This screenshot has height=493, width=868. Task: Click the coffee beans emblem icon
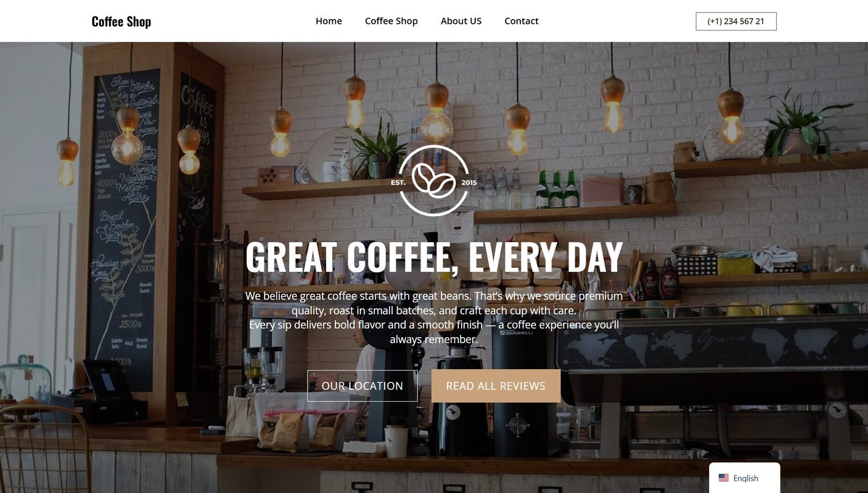[x=433, y=180]
